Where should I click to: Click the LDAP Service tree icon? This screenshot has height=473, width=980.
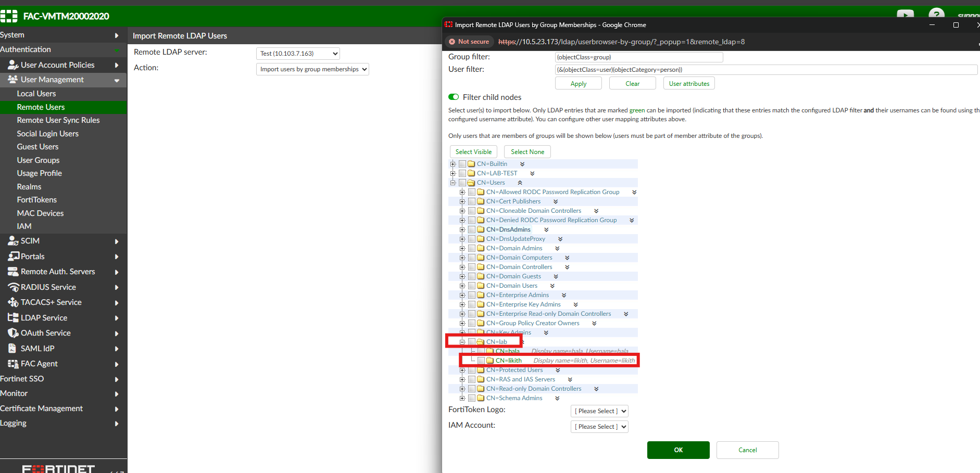pyautogui.click(x=13, y=318)
